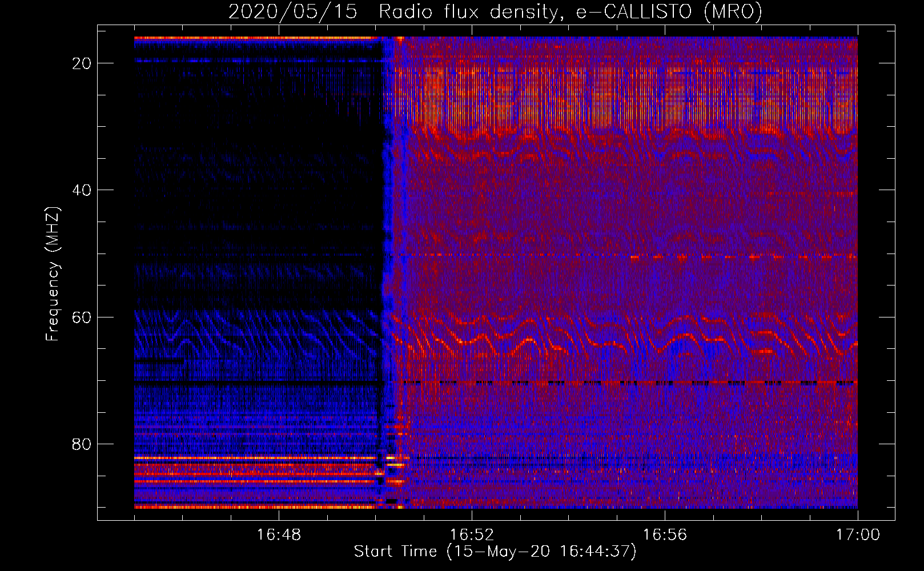Click the 'Start Time (15-May-20 16:44:37)' label
This screenshot has width=924, height=571.
point(495,551)
